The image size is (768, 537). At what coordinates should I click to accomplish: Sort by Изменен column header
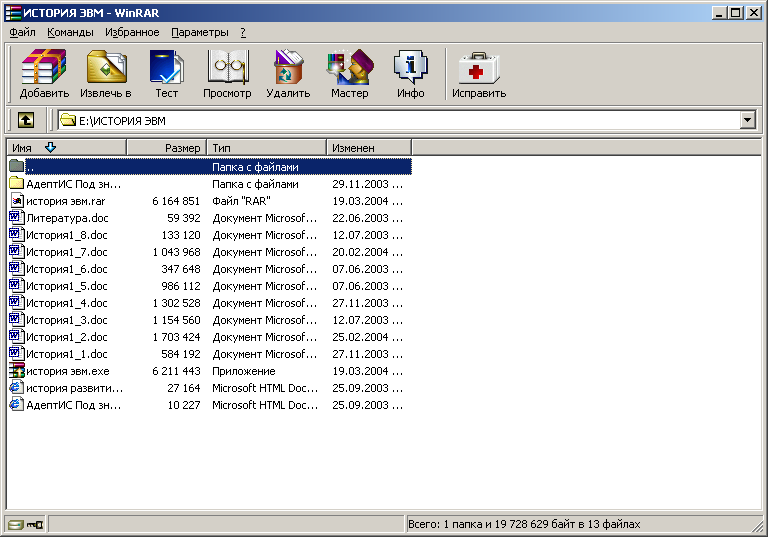tap(369, 147)
